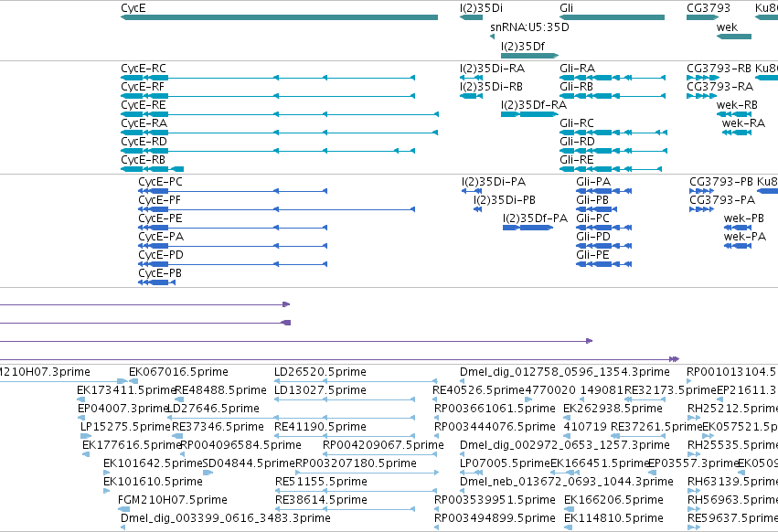Select the RE51155.5prime EST label
This screenshot has height=532, width=778.
322,482
